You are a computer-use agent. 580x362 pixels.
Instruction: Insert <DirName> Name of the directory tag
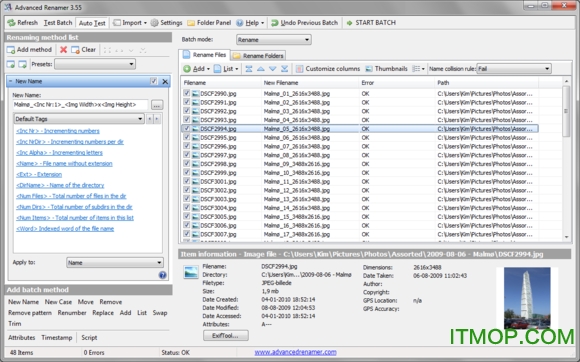tap(60, 185)
